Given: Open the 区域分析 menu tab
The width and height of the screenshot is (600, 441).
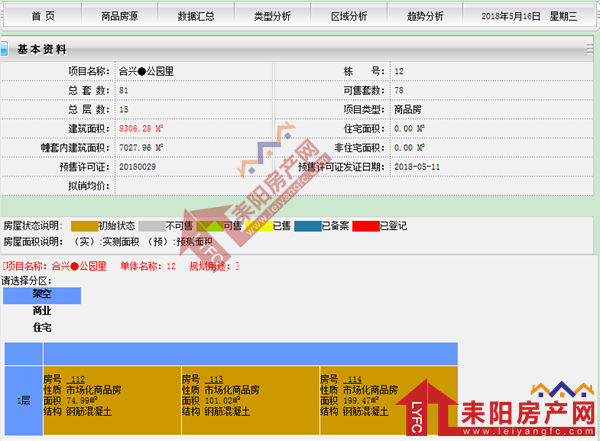Looking at the screenshot, I should [x=349, y=16].
